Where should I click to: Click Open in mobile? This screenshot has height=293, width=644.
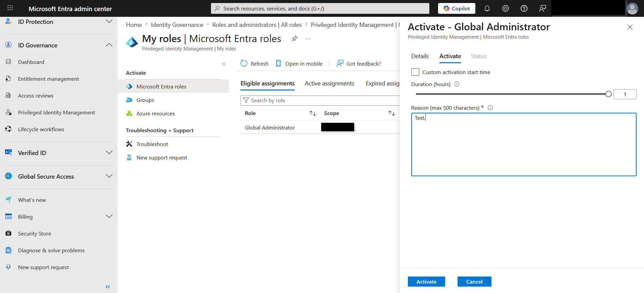299,64
